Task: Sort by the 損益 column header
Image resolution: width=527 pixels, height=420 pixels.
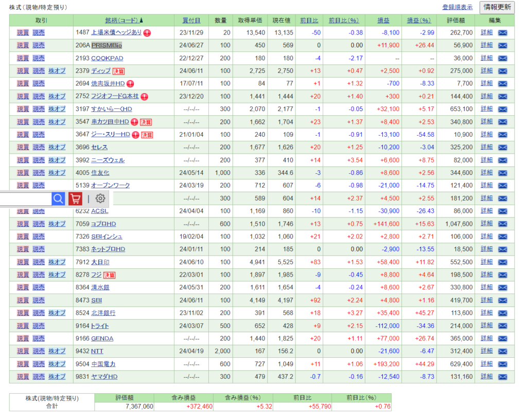Action: [383, 21]
